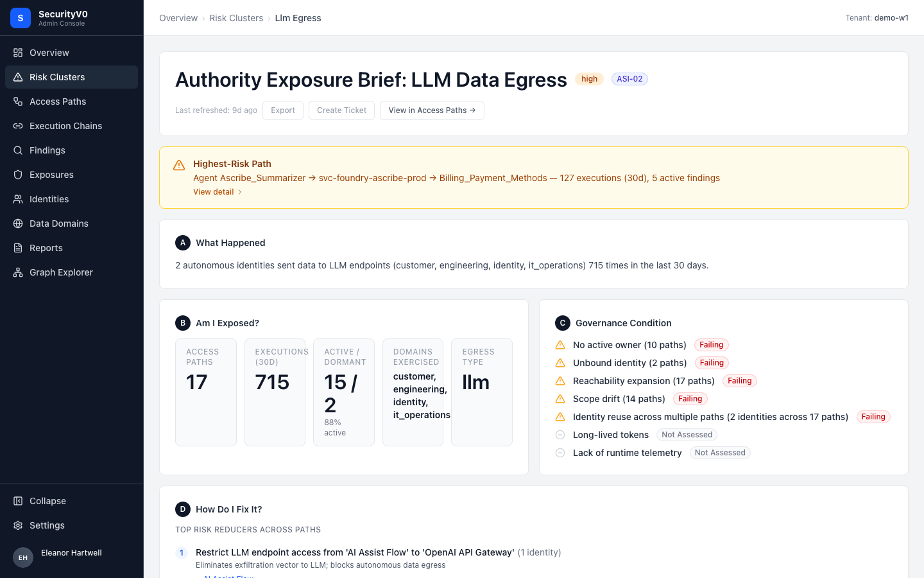
Task: Click the Create Ticket button
Action: pos(341,110)
